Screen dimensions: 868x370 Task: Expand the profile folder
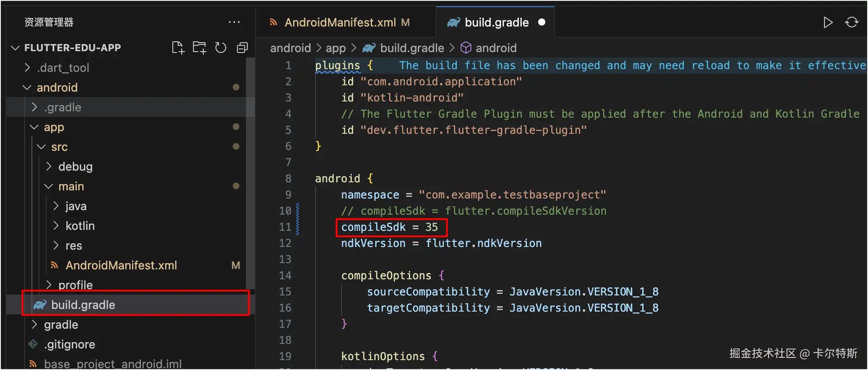point(49,285)
